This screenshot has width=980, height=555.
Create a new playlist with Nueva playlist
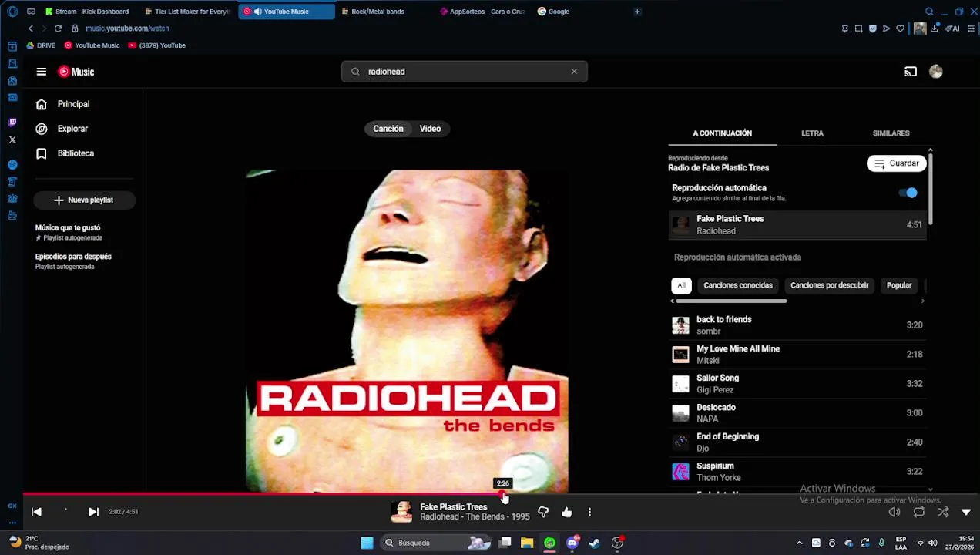[x=84, y=200]
